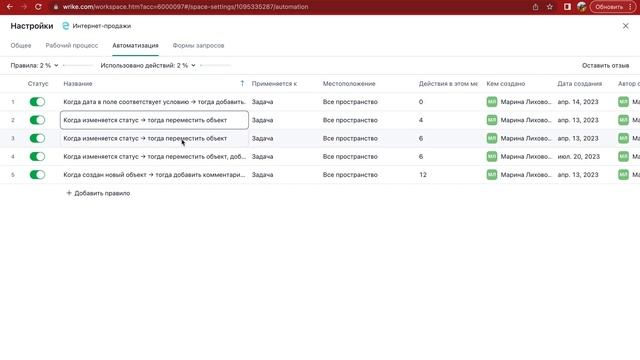The height and width of the screenshot is (360, 640).
Task: Click the Применяется к column header
Action: click(274, 83)
